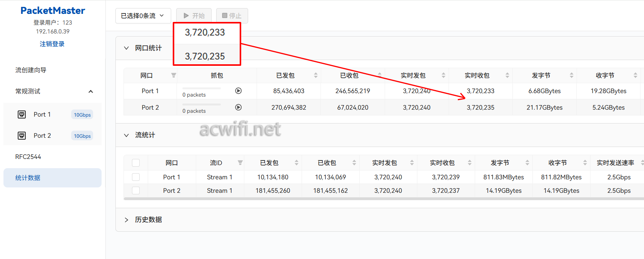
Task: Open the 已选择0条流 dropdown
Action: 143,16
